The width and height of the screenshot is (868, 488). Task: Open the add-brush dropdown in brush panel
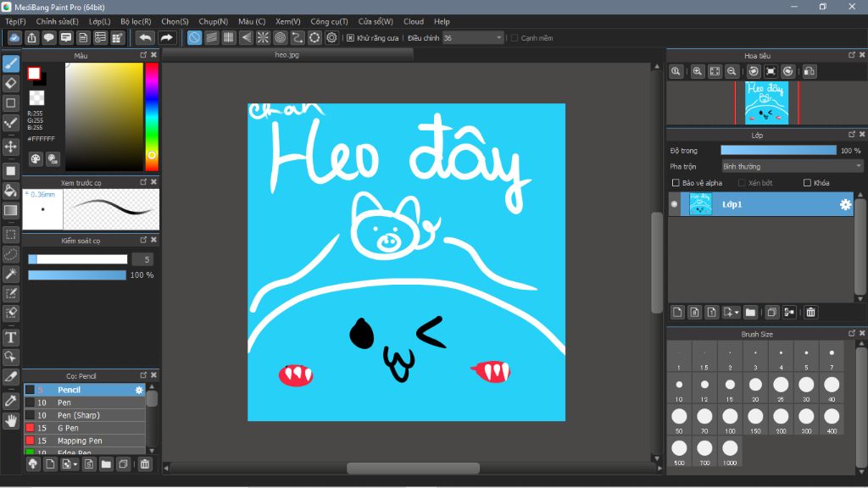click(x=75, y=465)
